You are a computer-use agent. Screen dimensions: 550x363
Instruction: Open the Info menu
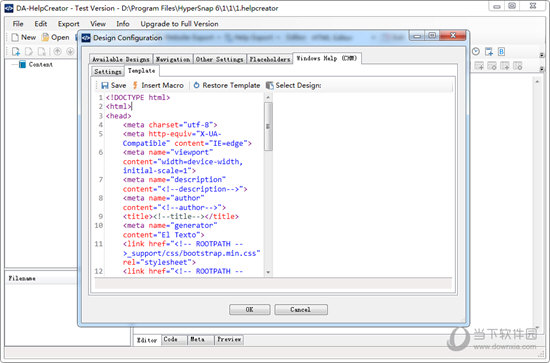click(x=123, y=24)
